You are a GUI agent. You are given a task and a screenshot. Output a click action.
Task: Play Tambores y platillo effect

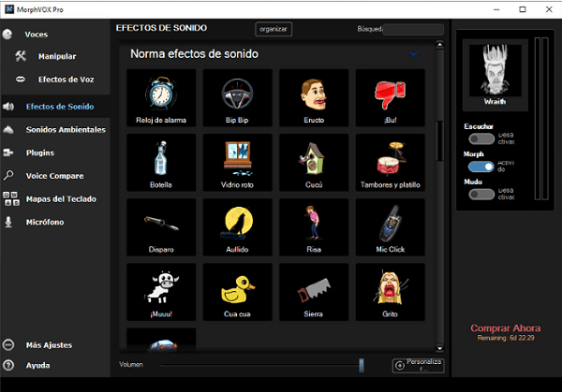coord(390,163)
